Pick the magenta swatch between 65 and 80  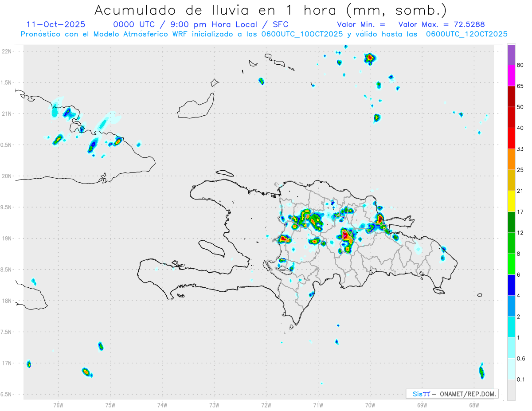(512, 75)
